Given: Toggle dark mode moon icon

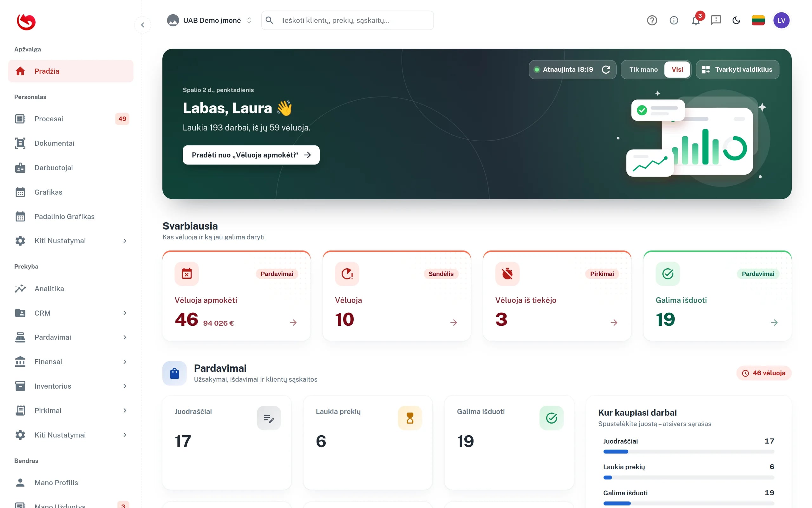Looking at the screenshot, I should [x=736, y=21].
